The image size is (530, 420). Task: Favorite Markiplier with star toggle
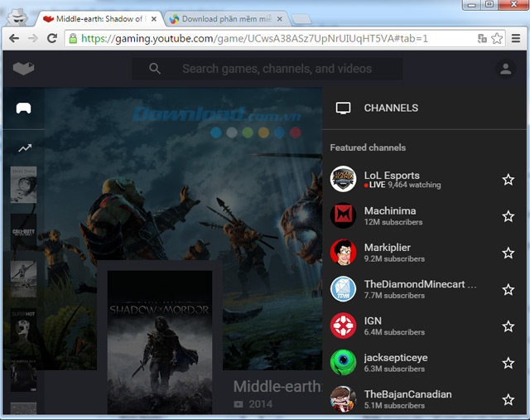508,253
